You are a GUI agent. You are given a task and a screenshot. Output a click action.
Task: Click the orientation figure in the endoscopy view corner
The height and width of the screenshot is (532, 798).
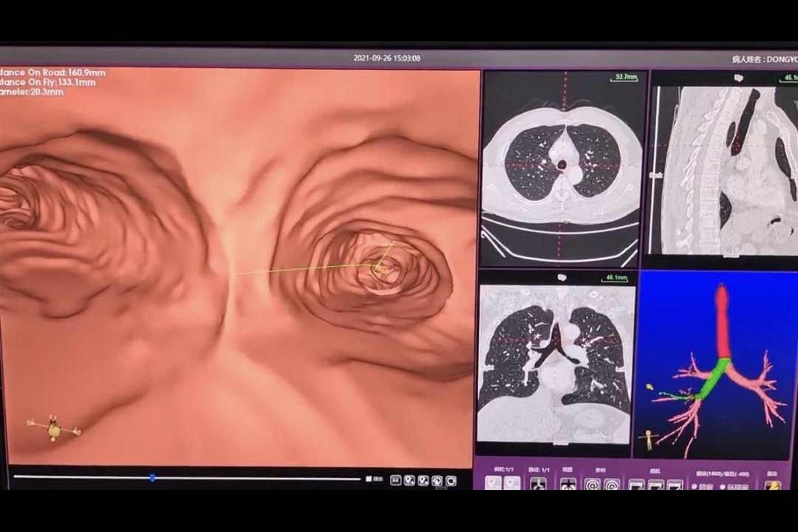54,428
